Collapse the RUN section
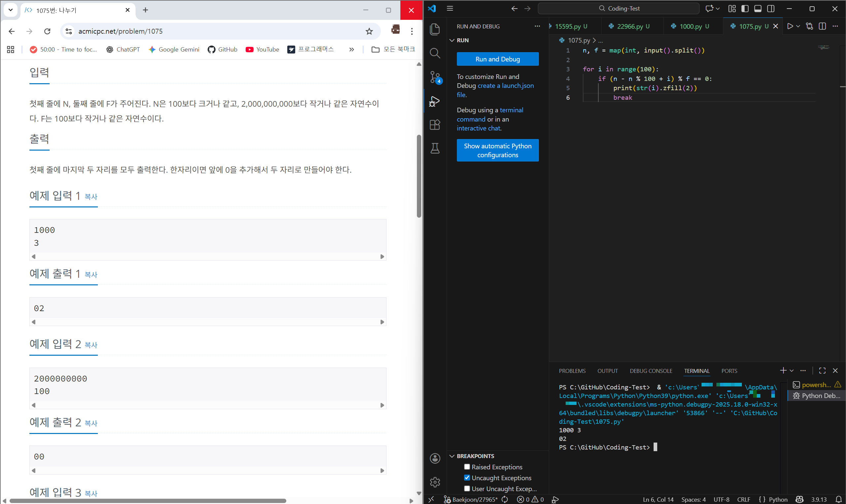Screen dimensions: 846x504 click(x=452, y=40)
